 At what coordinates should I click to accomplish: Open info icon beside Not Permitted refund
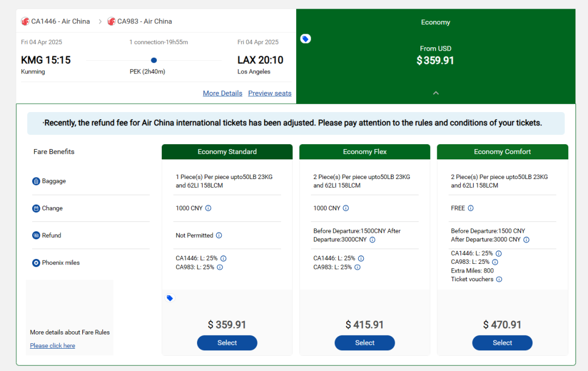click(x=219, y=236)
